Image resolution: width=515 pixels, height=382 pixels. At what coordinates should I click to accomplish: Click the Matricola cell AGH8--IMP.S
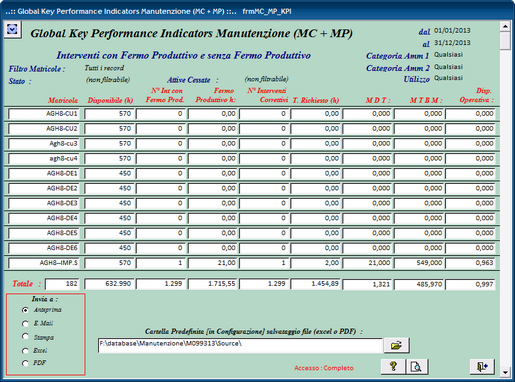44,263
